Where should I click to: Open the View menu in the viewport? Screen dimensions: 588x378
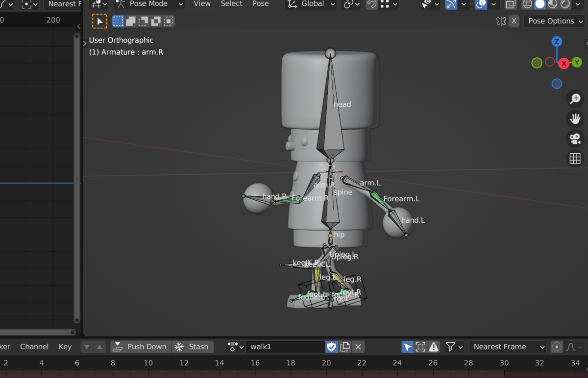pyautogui.click(x=202, y=4)
